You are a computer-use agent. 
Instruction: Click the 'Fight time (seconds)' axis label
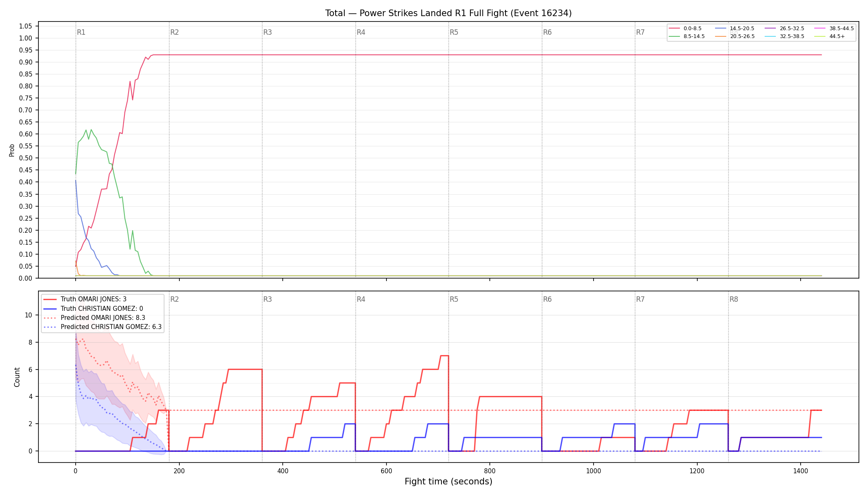tap(448, 482)
